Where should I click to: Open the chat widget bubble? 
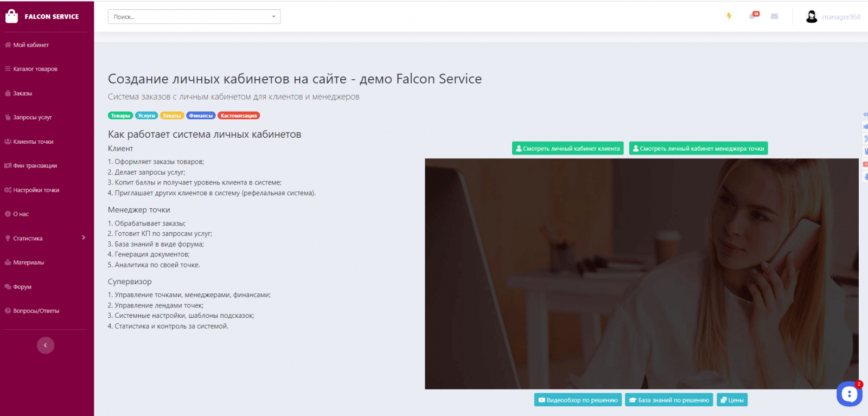849,394
